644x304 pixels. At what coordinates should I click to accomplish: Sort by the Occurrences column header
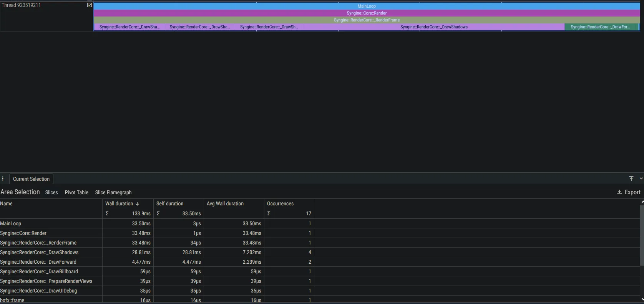280,203
